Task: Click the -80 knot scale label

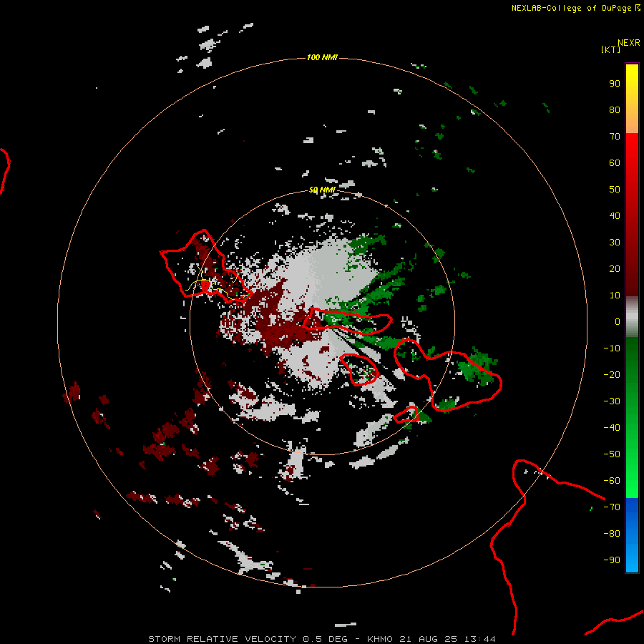Action: click(x=612, y=534)
